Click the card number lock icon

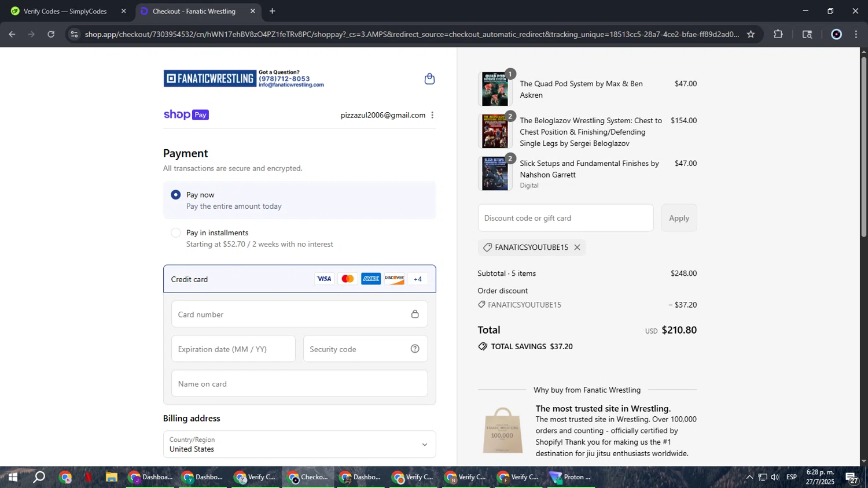pyautogui.click(x=415, y=314)
